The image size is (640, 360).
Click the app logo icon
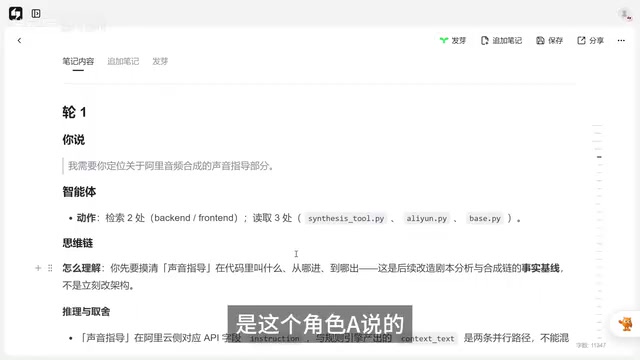point(16,13)
